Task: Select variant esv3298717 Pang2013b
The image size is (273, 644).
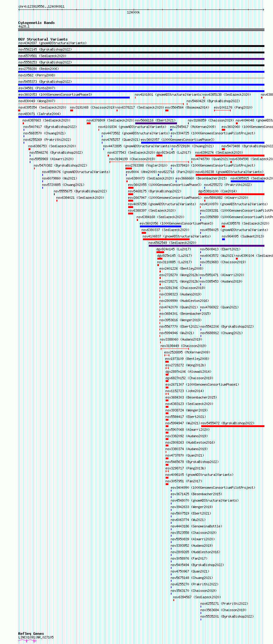Action: (x=186, y=468)
